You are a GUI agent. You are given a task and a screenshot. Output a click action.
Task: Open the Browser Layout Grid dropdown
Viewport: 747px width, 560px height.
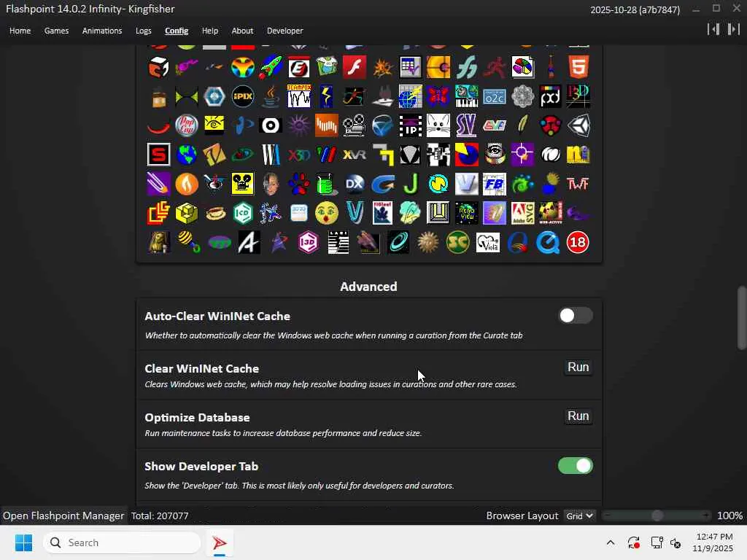(x=579, y=516)
